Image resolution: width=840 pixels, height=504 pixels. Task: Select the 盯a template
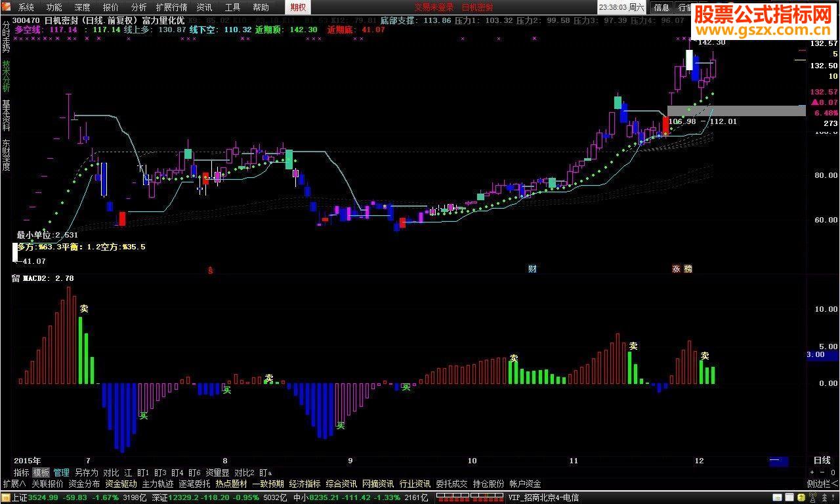[265, 472]
